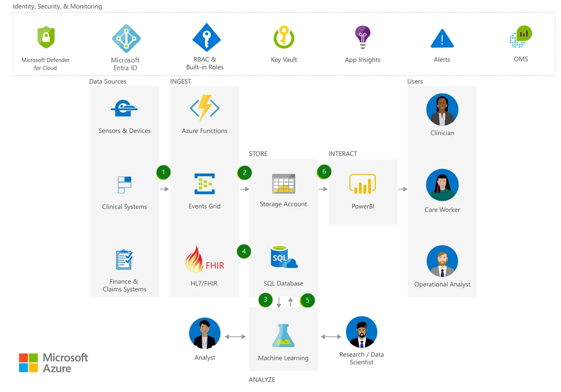Select the Research / Data Scientist avatar
Image resolution: width=561 pixels, height=392 pixels.
[361, 332]
